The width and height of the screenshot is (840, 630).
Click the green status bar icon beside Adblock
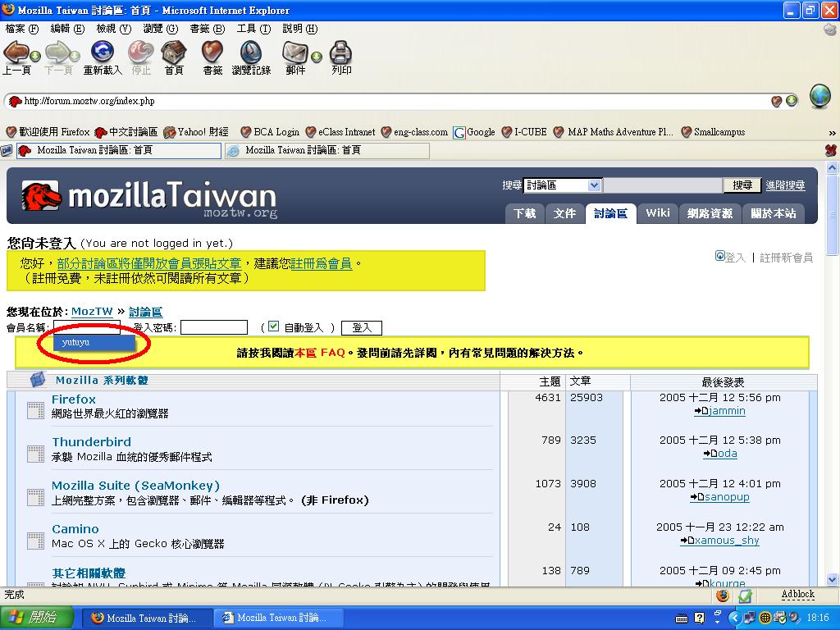pyautogui.click(x=745, y=596)
